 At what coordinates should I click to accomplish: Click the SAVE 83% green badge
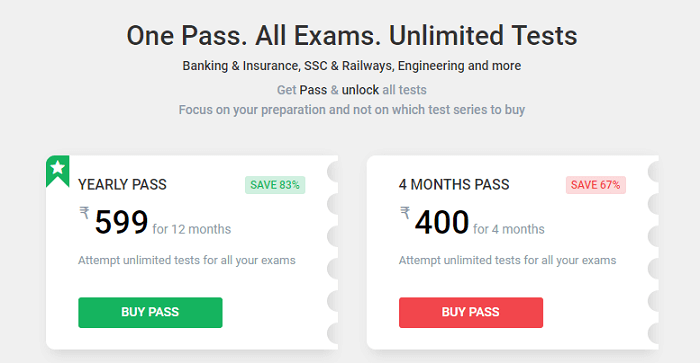275,185
